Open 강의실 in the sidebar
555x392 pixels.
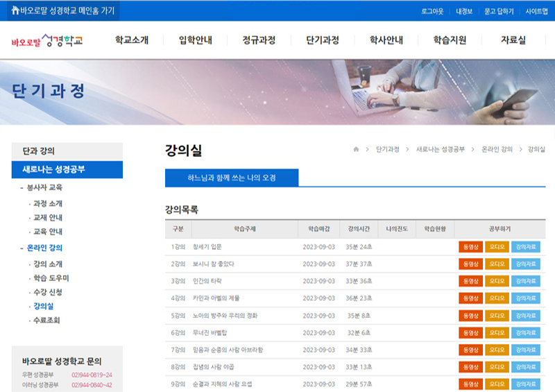43,306
